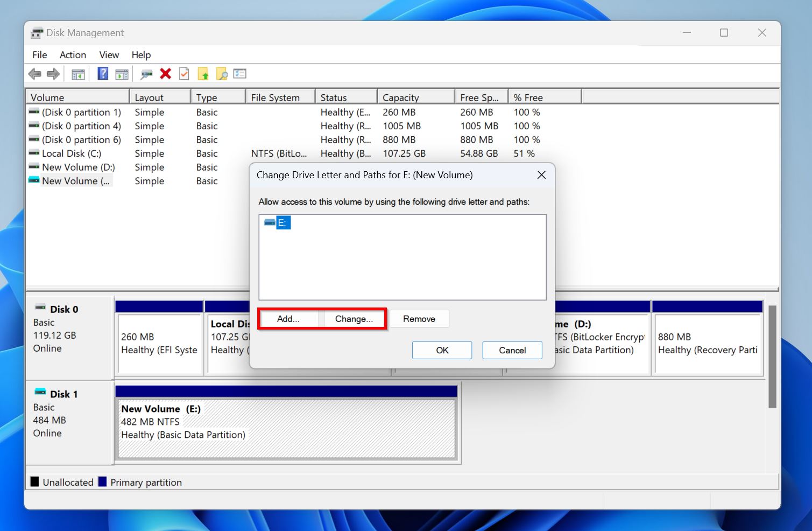The width and height of the screenshot is (812, 531).
Task: Toggle the console tree panel icon
Action: click(77, 73)
